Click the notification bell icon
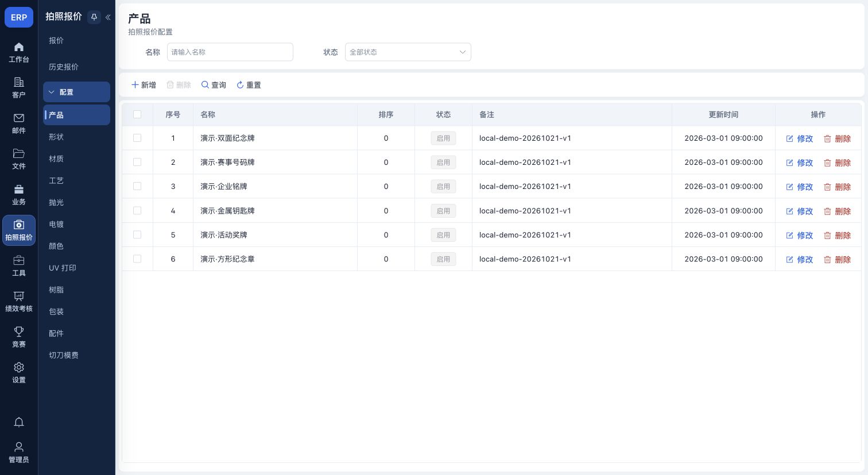The width and height of the screenshot is (868, 475). [x=19, y=423]
